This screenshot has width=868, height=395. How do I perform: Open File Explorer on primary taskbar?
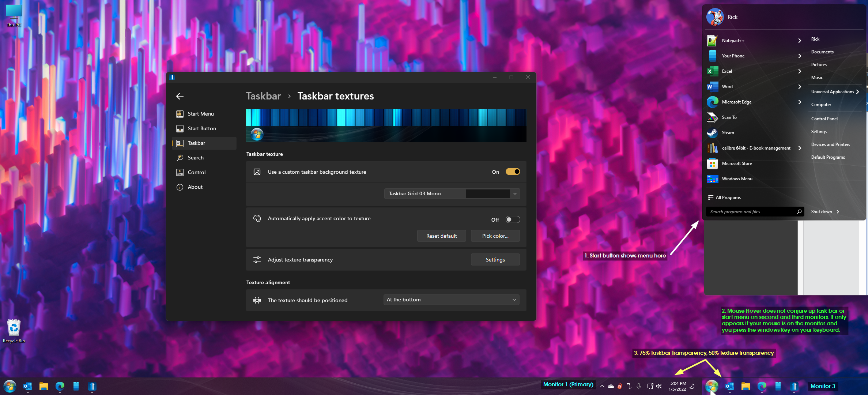[x=44, y=386]
